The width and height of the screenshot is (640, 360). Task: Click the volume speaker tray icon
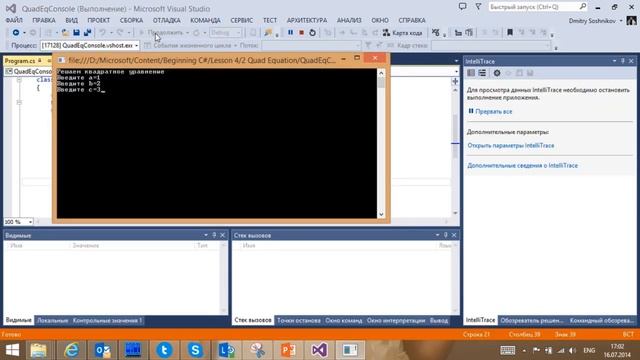(573, 351)
